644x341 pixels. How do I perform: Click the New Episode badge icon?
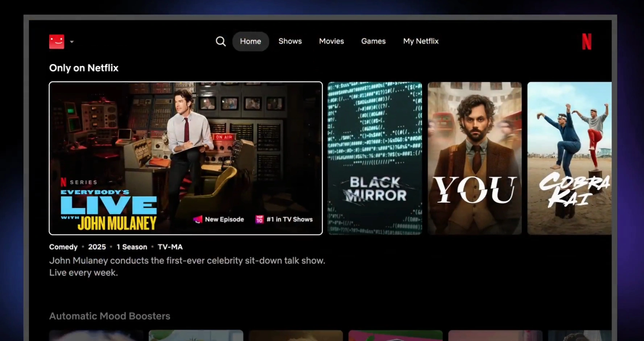pyautogui.click(x=198, y=219)
